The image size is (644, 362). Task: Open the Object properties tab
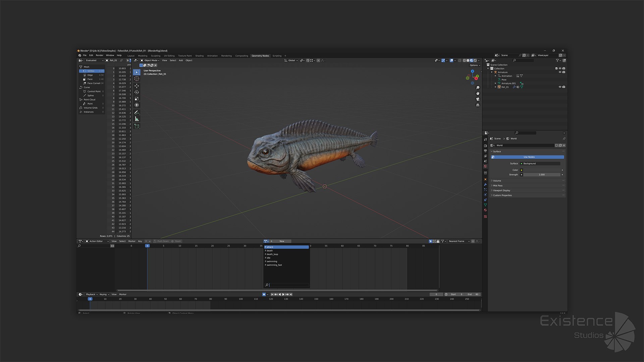point(485,179)
